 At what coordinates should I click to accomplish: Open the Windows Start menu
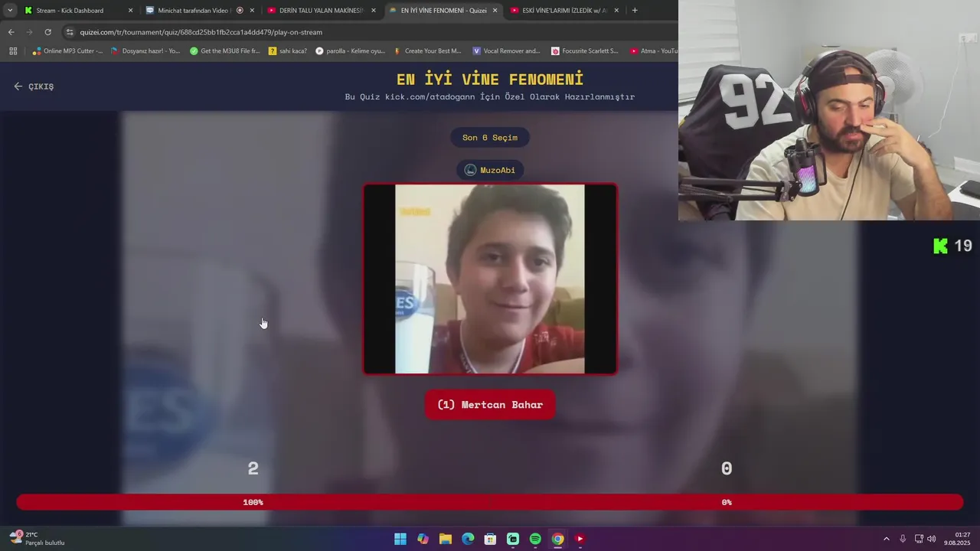[x=400, y=539]
